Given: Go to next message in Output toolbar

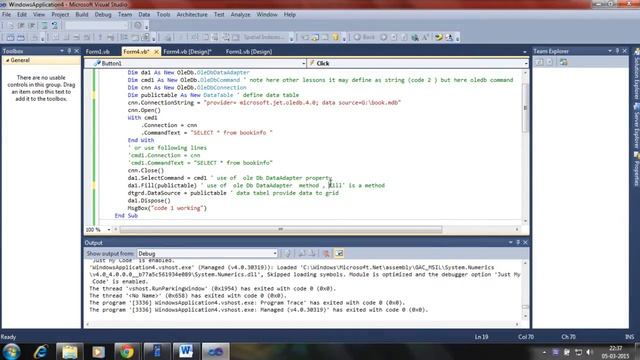Looking at the screenshot, I should tap(312, 253).
